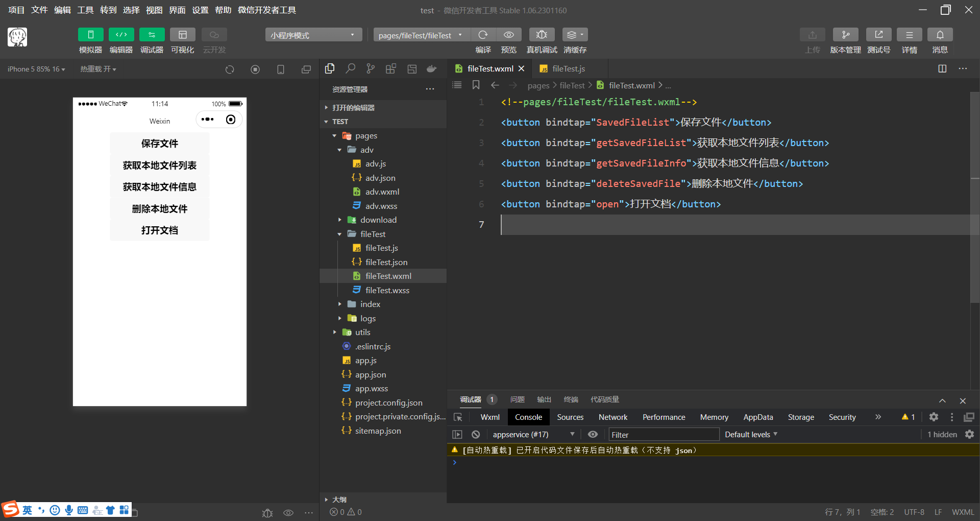Image resolution: width=980 pixels, height=521 pixels.
Task: Click the go back arrow in editor
Action: [495, 85]
